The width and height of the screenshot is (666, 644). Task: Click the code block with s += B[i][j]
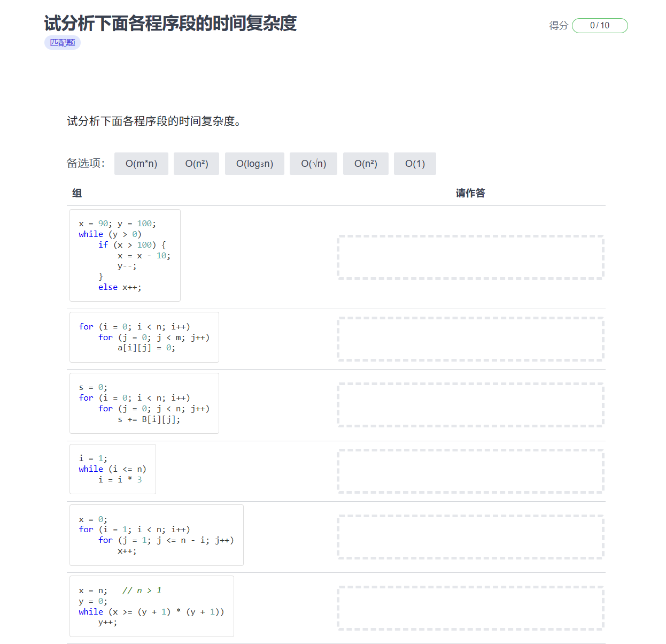pyautogui.click(x=144, y=403)
